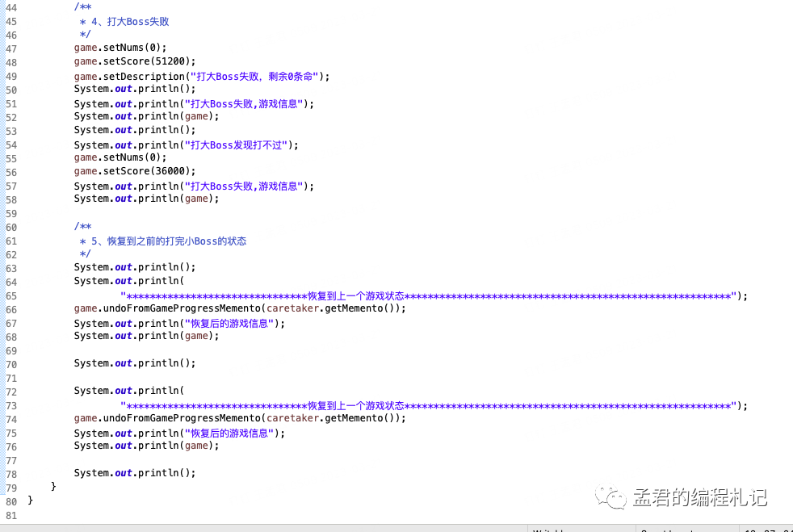
Task: Click the Javadoc opener /** on line 44
Action: pos(83,7)
